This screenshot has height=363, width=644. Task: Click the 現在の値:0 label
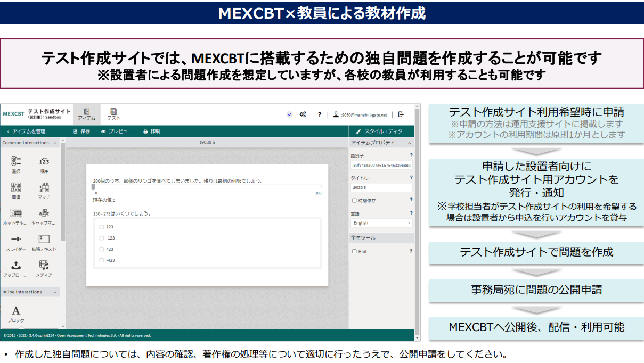point(104,200)
